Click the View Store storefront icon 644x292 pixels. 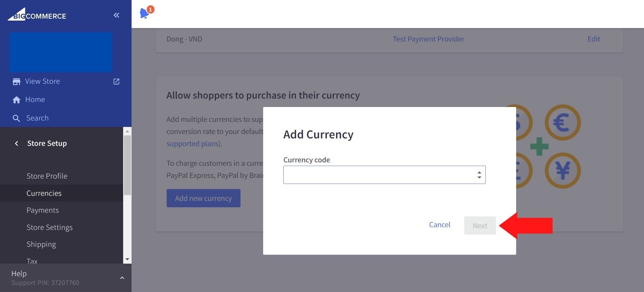[x=16, y=82]
